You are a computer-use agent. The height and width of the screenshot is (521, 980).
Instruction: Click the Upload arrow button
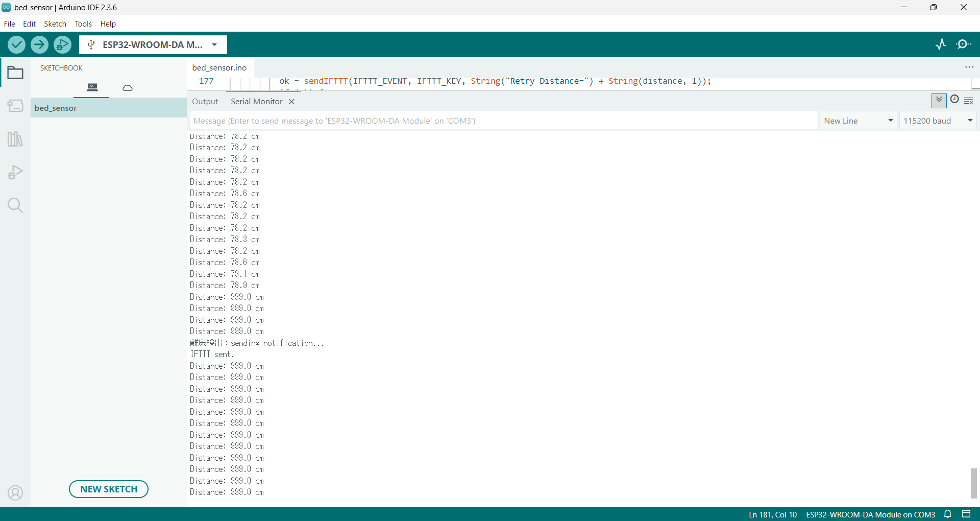[39, 45]
